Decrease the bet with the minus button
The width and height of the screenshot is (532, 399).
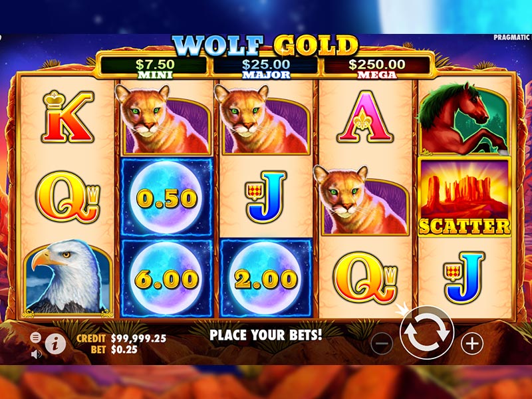pyautogui.click(x=382, y=344)
